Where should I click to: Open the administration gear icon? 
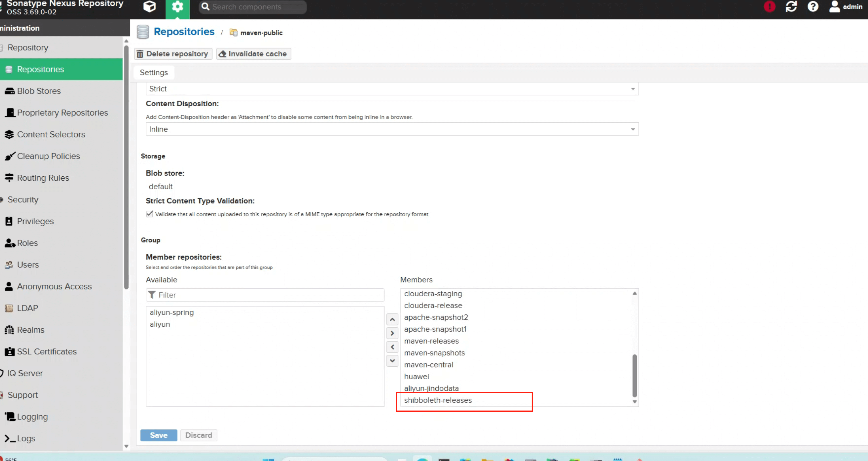click(x=177, y=7)
